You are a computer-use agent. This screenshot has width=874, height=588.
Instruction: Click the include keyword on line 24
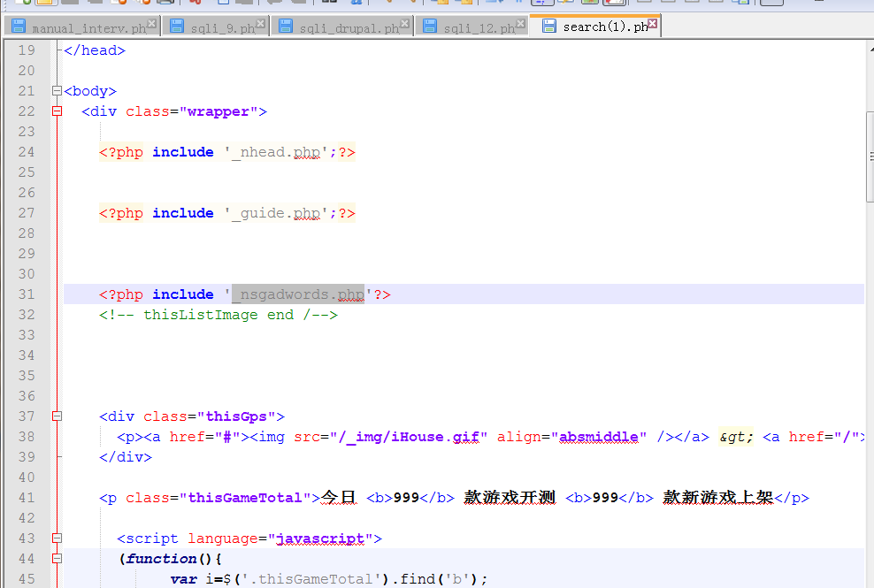tap(183, 152)
